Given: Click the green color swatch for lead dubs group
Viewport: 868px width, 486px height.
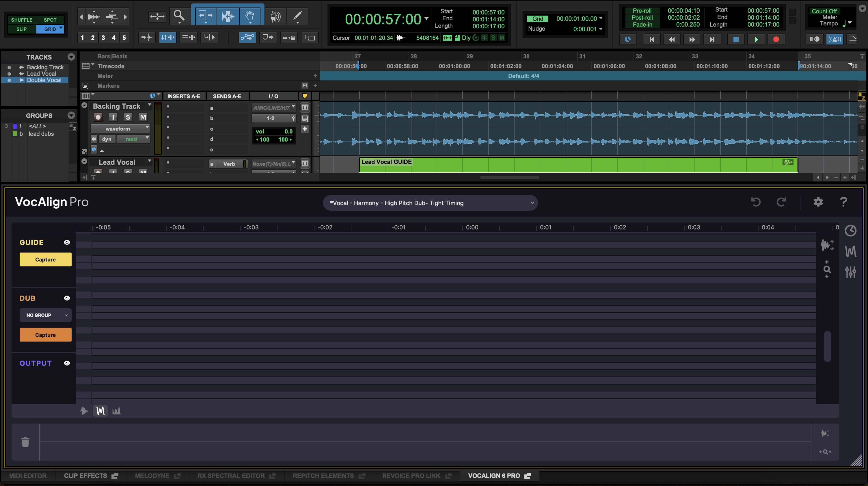Looking at the screenshot, I should 15,134.
